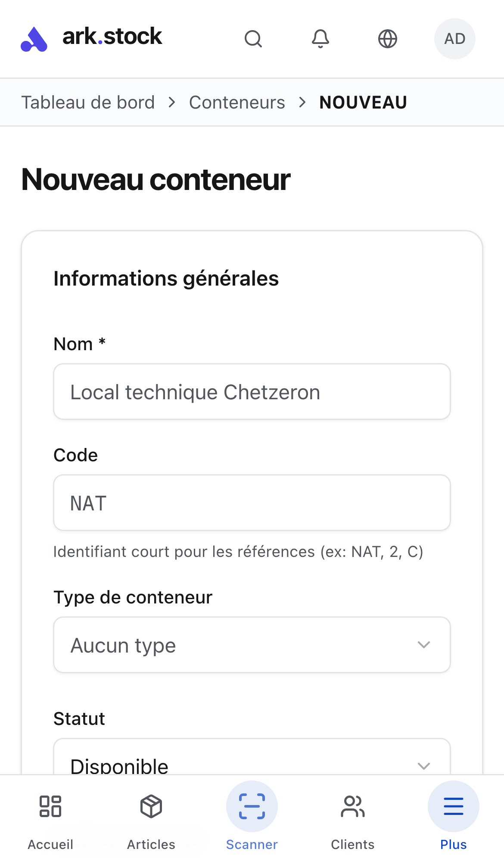Click inside the Code NAT field
The height and width of the screenshot is (858, 504).
tap(252, 503)
